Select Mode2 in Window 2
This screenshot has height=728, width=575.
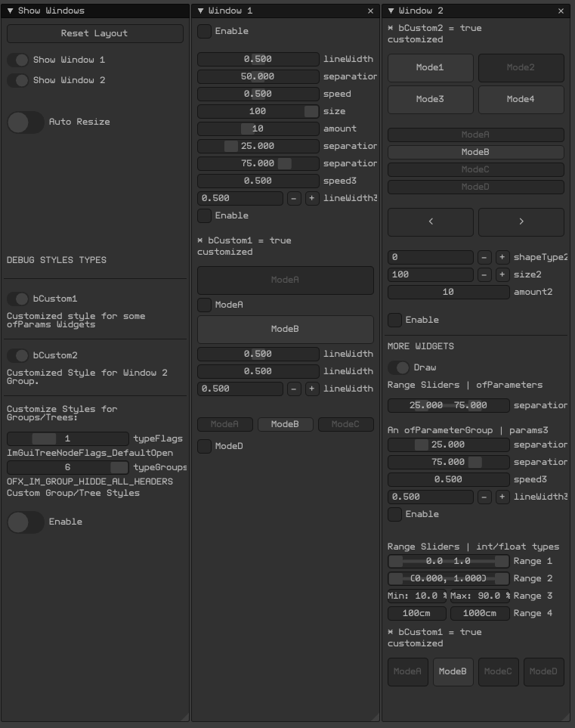tap(521, 68)
